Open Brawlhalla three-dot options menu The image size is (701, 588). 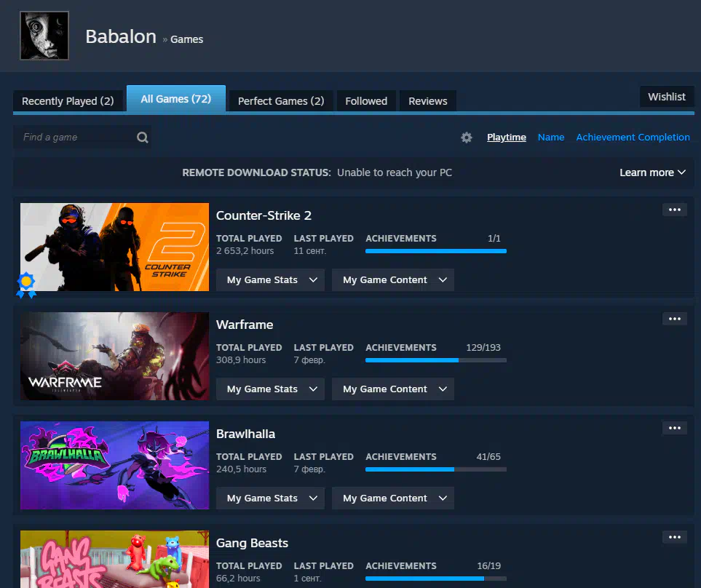[675, 428]
